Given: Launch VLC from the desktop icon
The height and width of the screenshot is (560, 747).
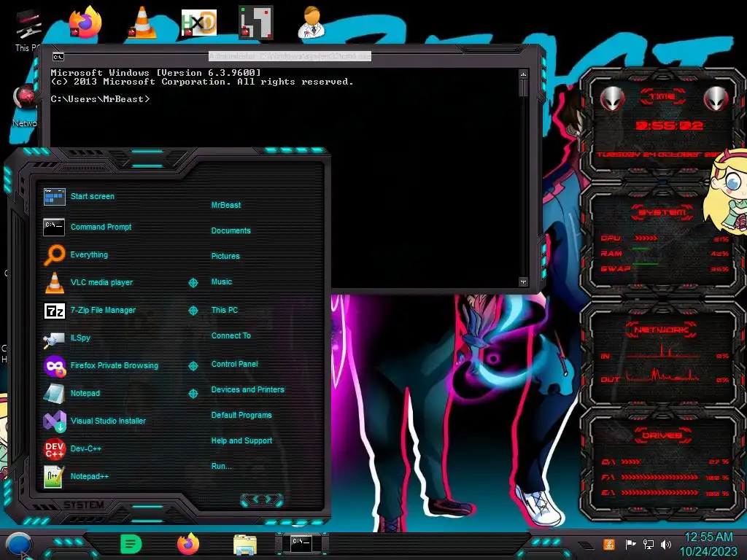Looking at the screenshot, I should tap(142, 22).
